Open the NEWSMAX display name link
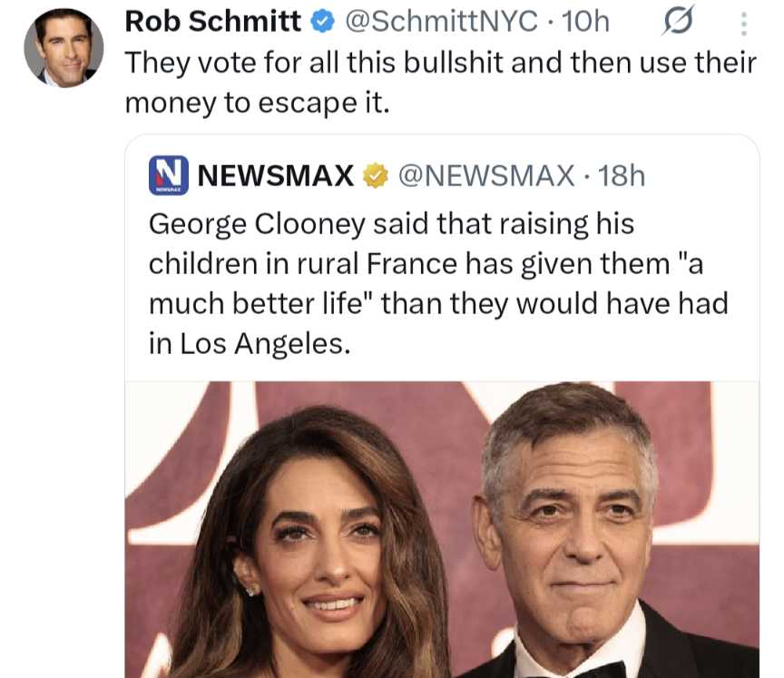The image size is (784, 678). (x=276, y=175)
